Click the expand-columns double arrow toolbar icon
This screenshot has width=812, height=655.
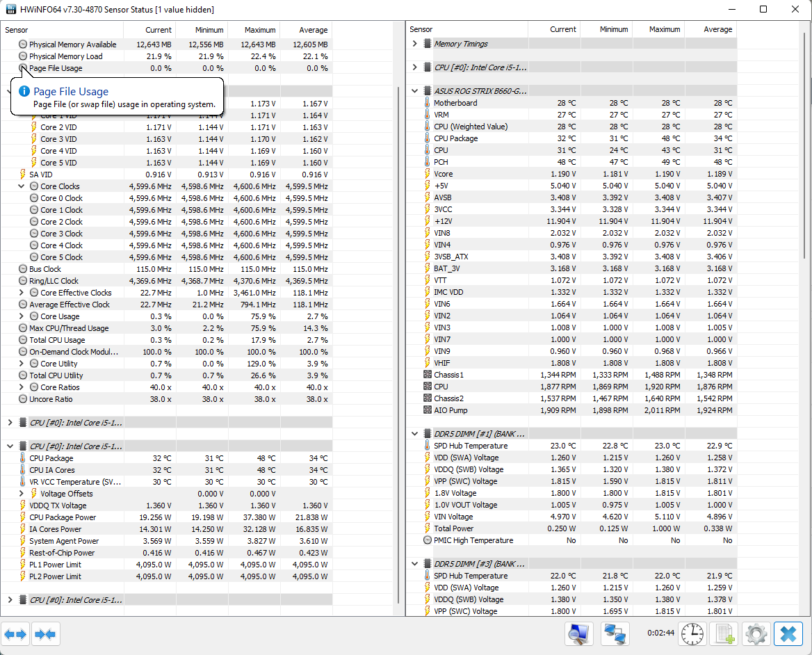(15, 633)
